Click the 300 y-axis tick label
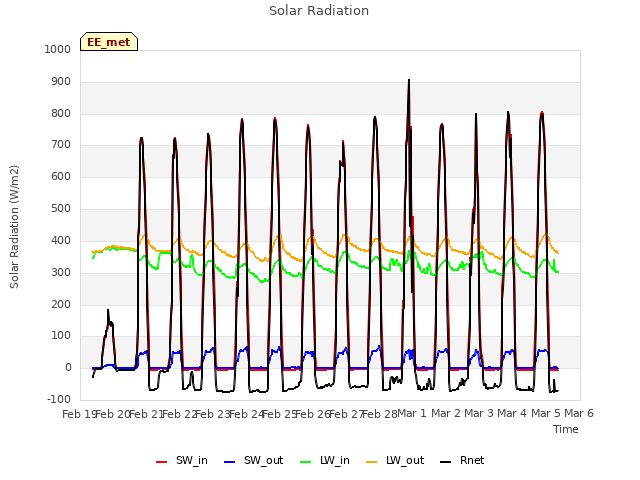The image size is (640, 480). pyautogui.click(x=61, y=272)
